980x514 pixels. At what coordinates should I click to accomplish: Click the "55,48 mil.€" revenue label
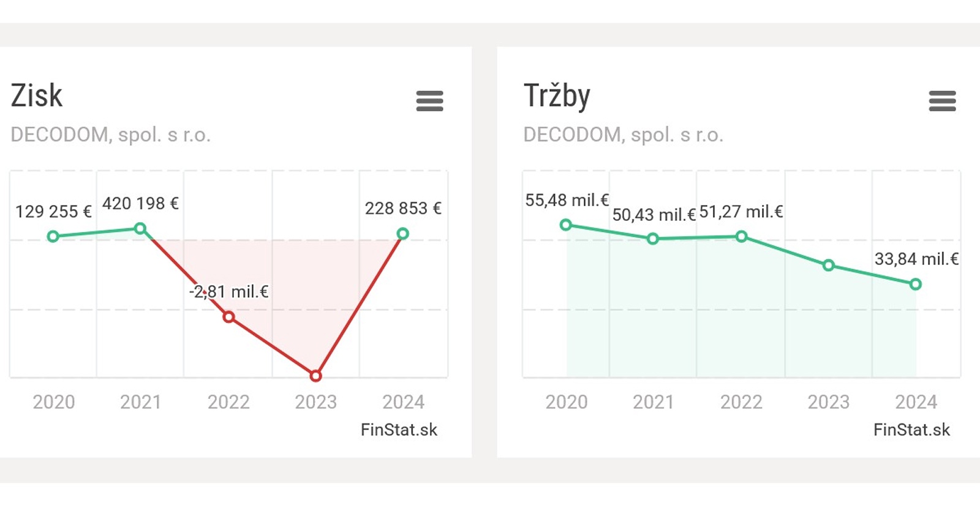point(567,200)
